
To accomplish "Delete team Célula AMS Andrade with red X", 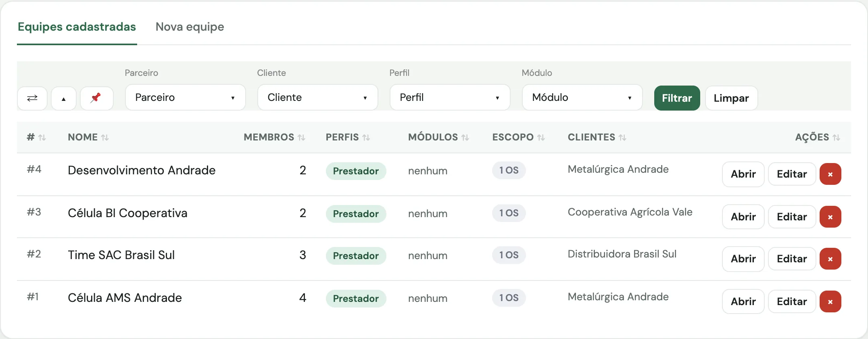I will (x=830, y=302).
